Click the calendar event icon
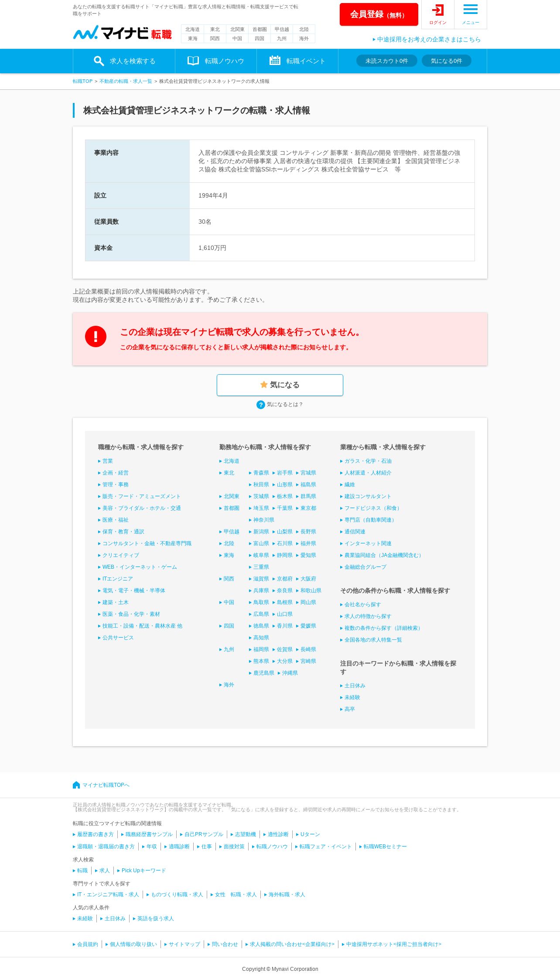560x980 pixels. coord(275,61)
